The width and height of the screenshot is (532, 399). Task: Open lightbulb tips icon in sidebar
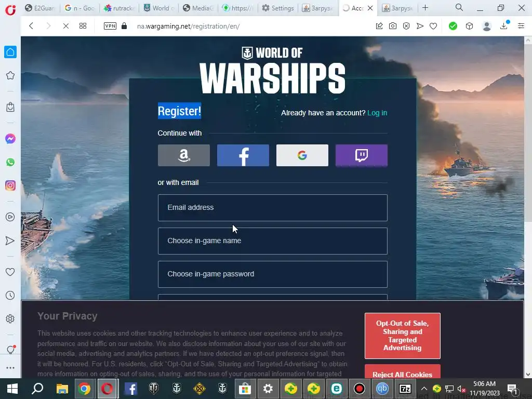(x=10, y=350)
